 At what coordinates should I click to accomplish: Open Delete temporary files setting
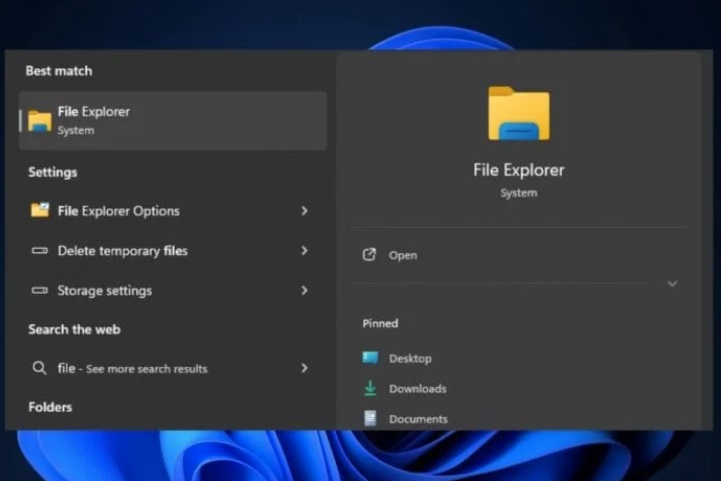[x=173, y=251]
